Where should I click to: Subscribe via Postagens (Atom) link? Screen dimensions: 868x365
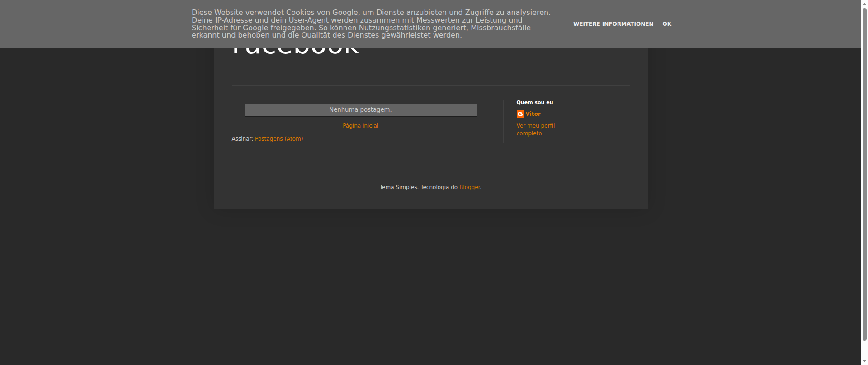279,139
